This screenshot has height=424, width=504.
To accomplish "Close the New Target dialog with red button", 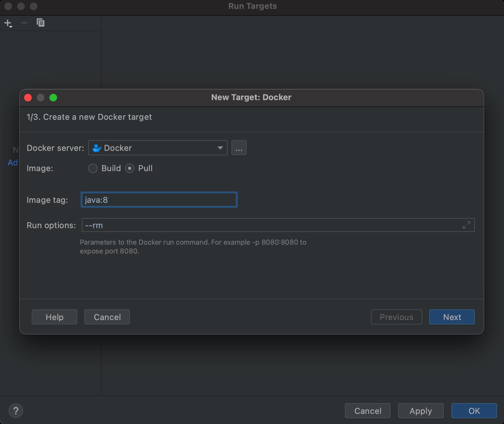I will [28, 98].
